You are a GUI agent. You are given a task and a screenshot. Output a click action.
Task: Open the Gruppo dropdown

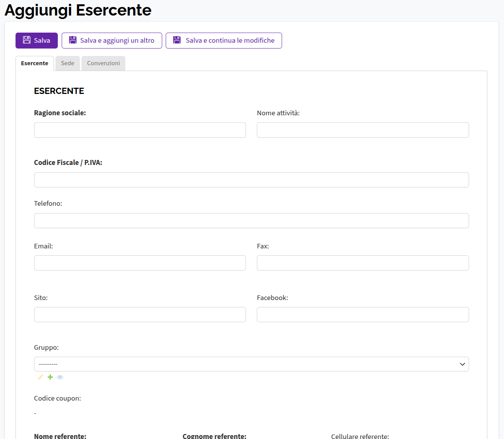251,364
